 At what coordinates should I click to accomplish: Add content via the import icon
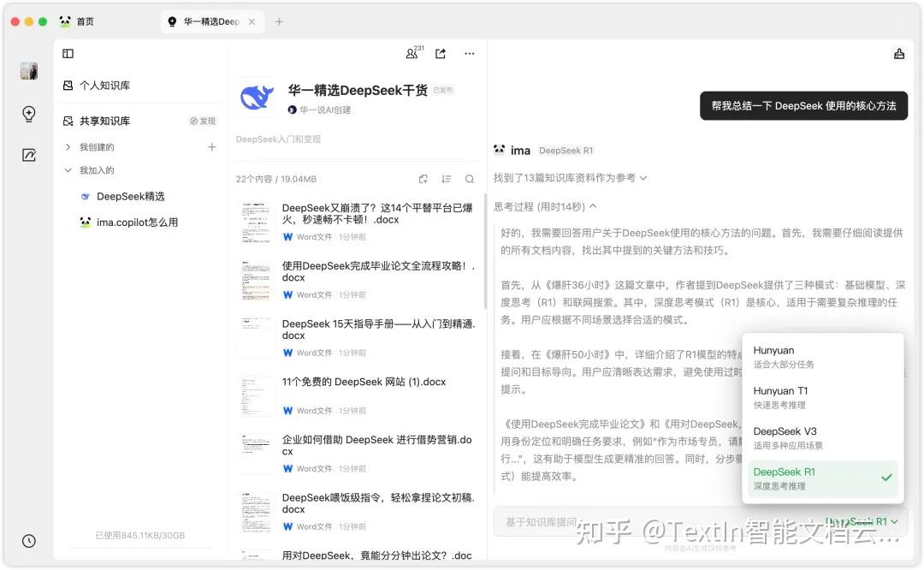pos(423,179)
